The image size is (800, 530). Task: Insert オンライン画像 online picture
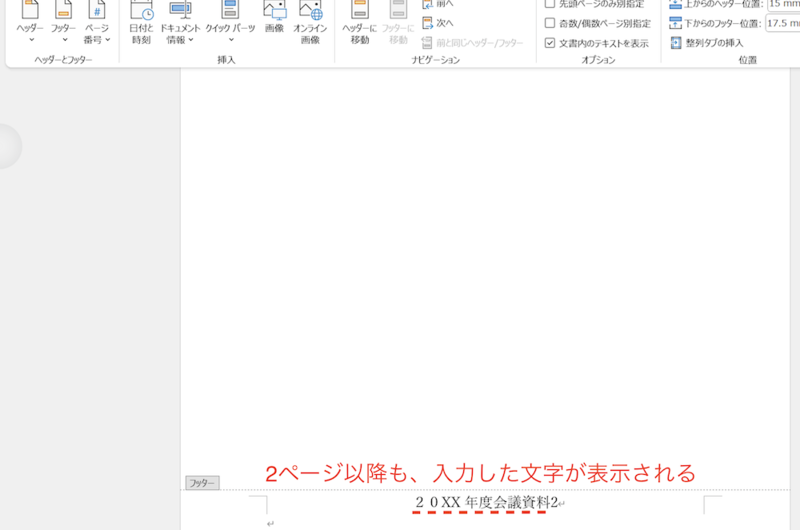[x=310, y=22]
